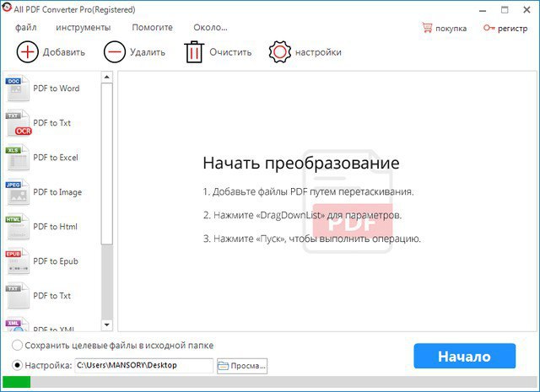The height and width of the screenshot is (392, 540).
Task: Click the green progress bar at bottom
Action: [17, 382]
